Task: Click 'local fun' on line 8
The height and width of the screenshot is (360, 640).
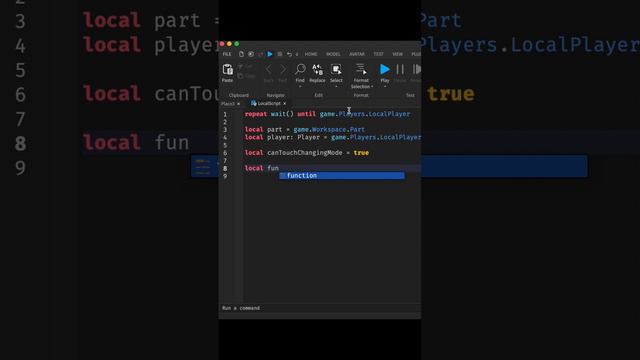Action: tap(262, 168)
